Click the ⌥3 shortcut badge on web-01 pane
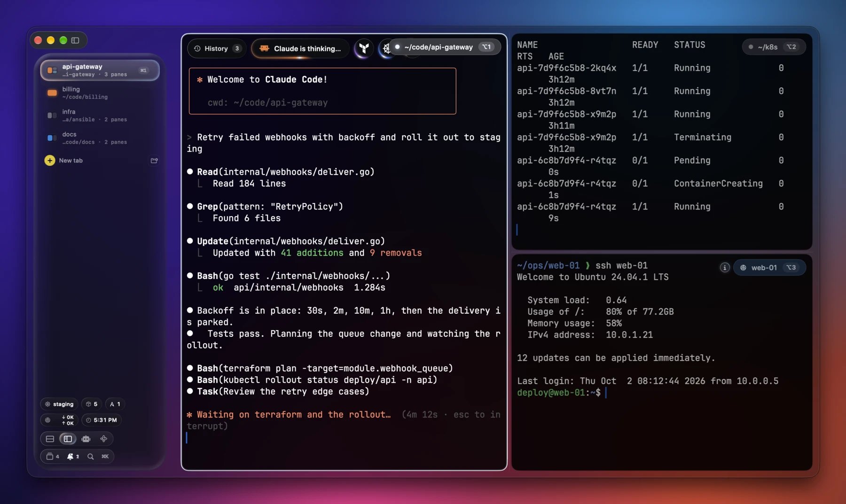 coord(791,268)
